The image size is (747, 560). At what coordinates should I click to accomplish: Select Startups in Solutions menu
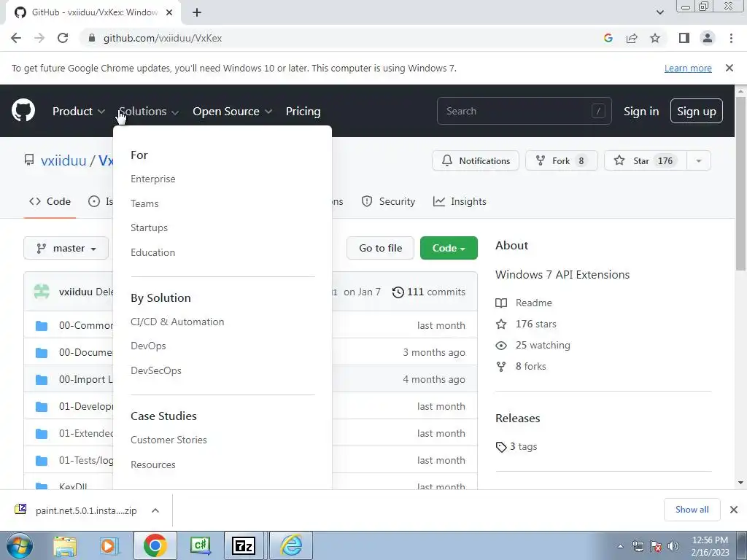tap(149, 227)
